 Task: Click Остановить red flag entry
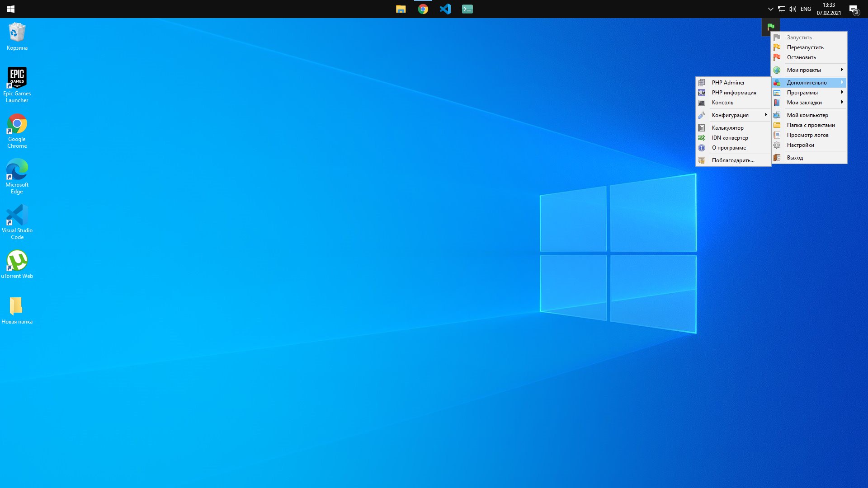pos(801,57)
